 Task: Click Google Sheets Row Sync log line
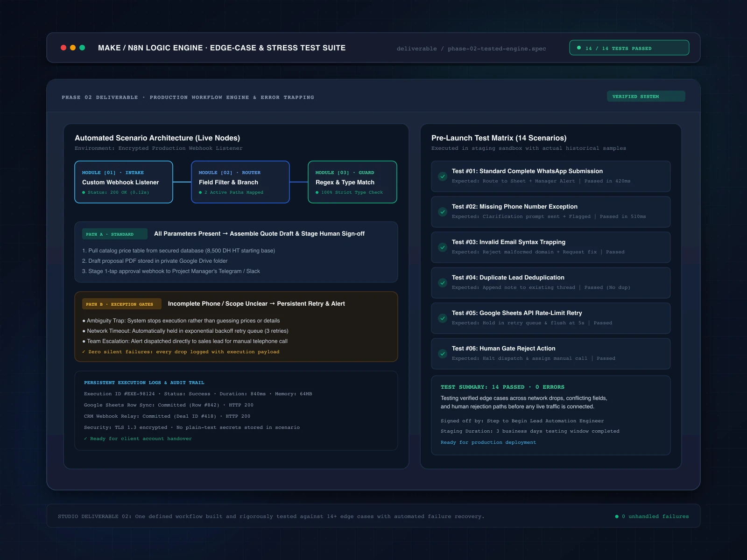[x=169, y=405]
